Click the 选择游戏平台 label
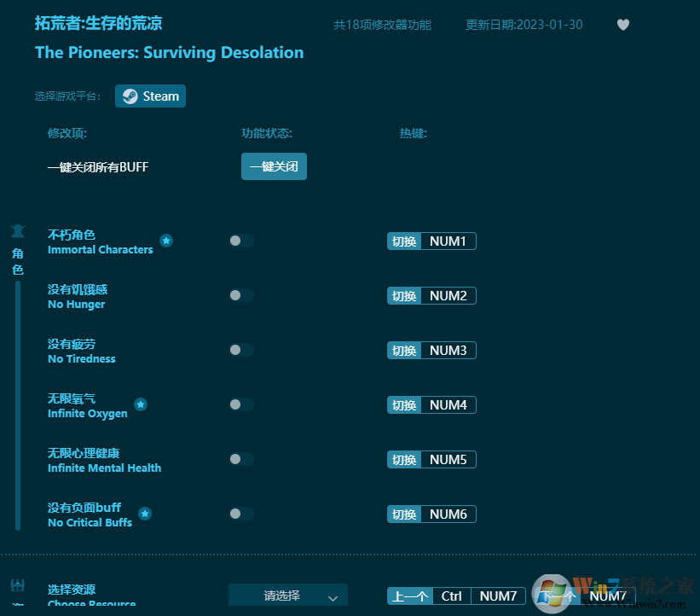 [x=67, y=96]
